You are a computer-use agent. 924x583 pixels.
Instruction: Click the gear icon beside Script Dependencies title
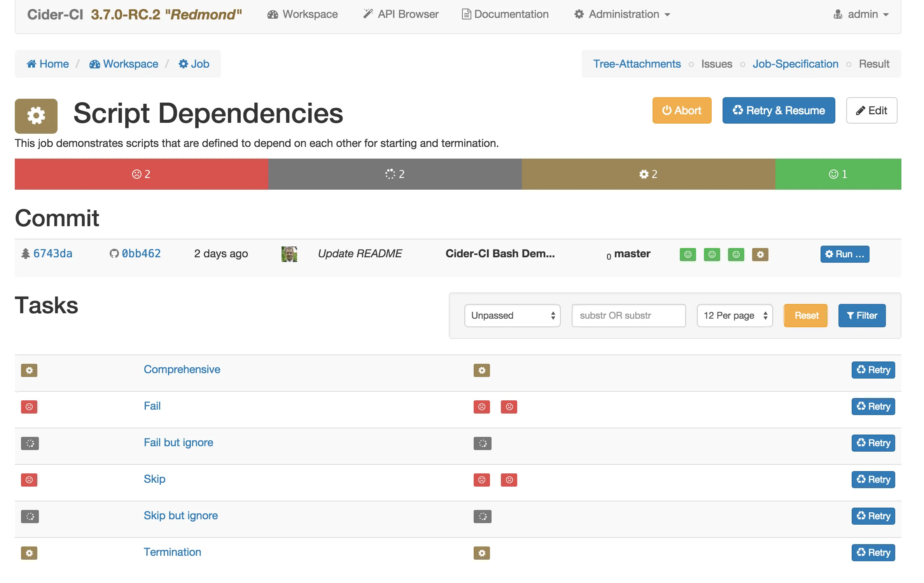tap(35, 115)
